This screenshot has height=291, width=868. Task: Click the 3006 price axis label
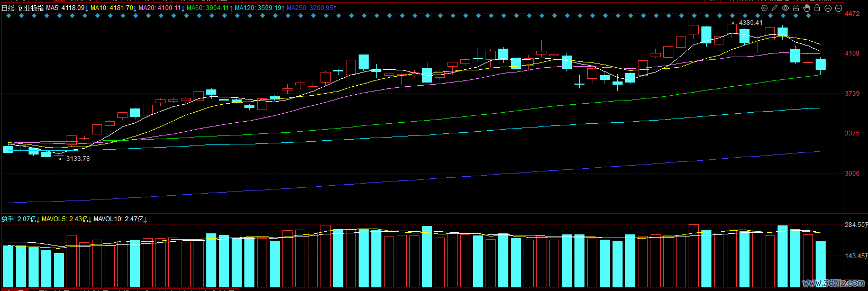pos(852,174)
